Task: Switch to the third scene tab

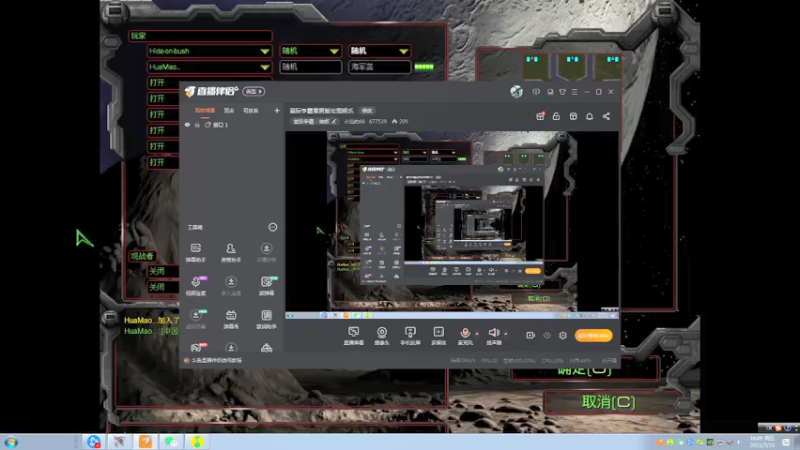Action: point(251,110)
